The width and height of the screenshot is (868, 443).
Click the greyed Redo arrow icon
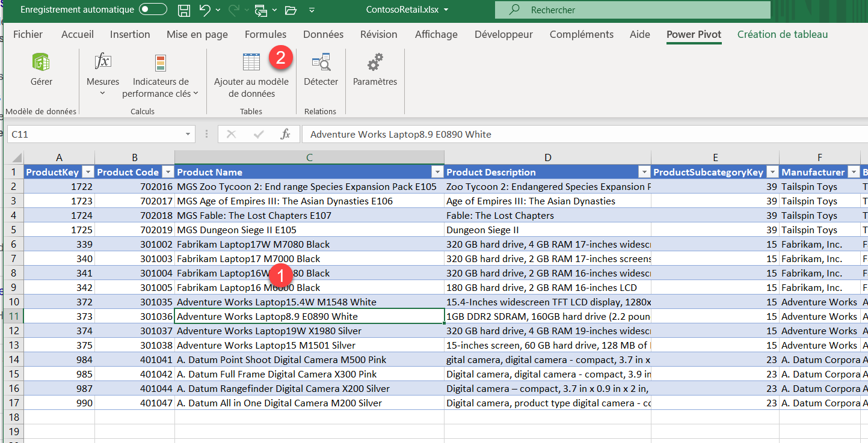pyautogui.click(x=234, y=10)
